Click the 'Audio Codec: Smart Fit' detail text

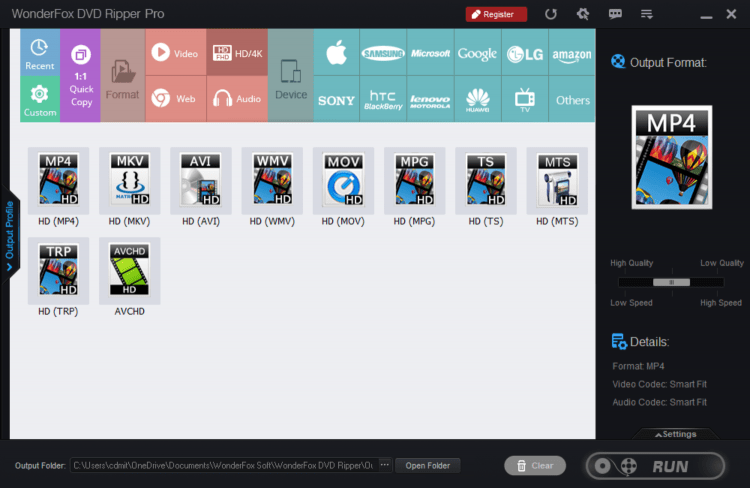pos(660,402)
